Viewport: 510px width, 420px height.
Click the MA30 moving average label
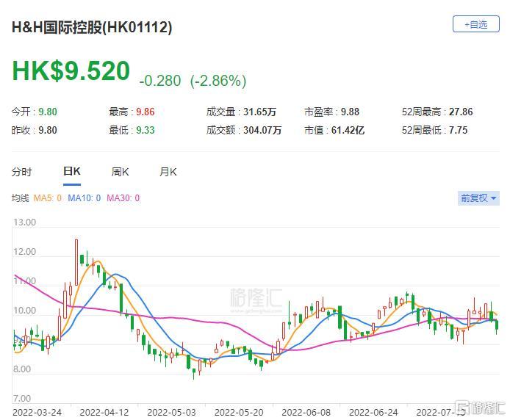pos(123,198)
